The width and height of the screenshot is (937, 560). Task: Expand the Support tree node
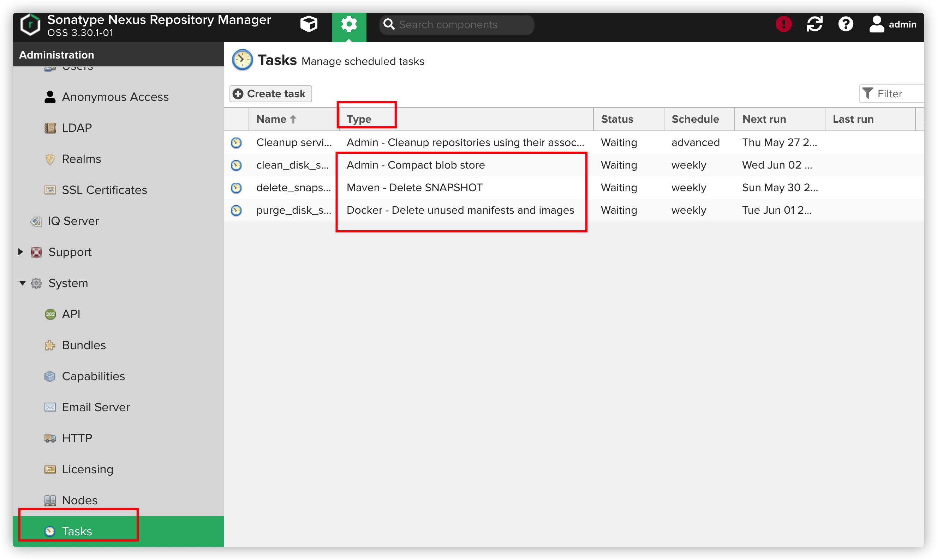click(x=21, y=252)
